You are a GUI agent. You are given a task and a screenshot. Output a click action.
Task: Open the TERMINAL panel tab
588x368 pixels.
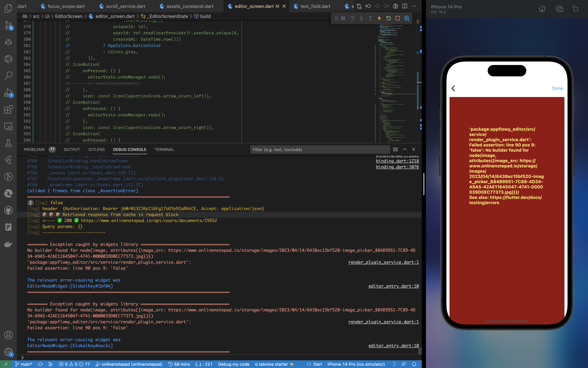click(164, 149)
